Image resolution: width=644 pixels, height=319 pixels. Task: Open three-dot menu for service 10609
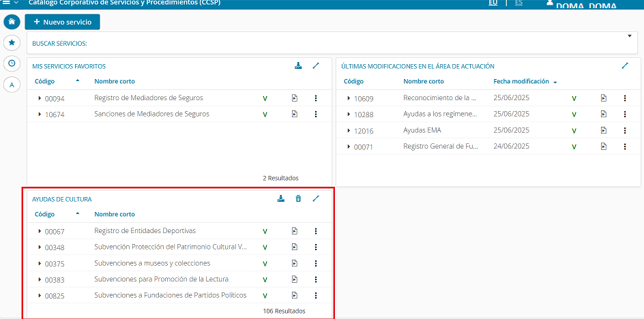tap(625, 97)
